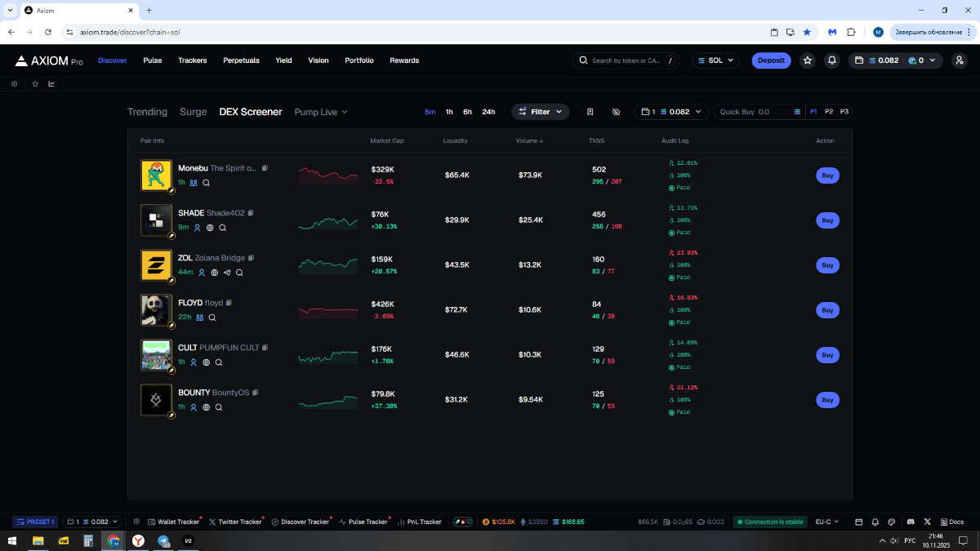Expand the Filter dropdown
This screenshot has height=551, width=980.
[541, 112]
